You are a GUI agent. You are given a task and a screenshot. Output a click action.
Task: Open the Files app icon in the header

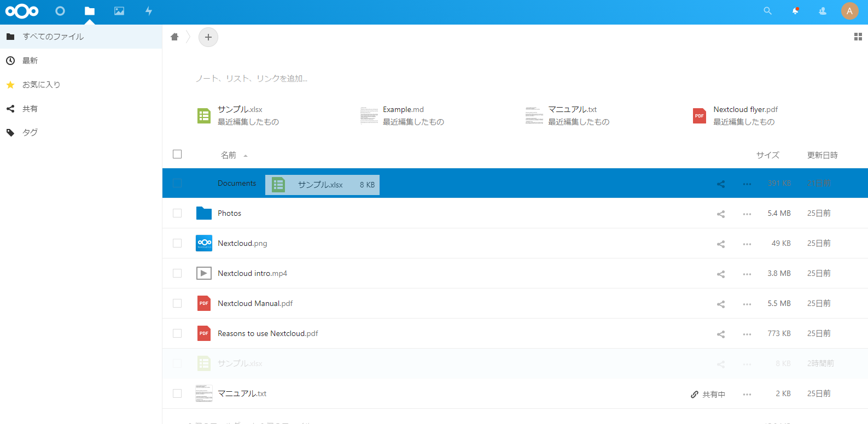coord(90,11)
